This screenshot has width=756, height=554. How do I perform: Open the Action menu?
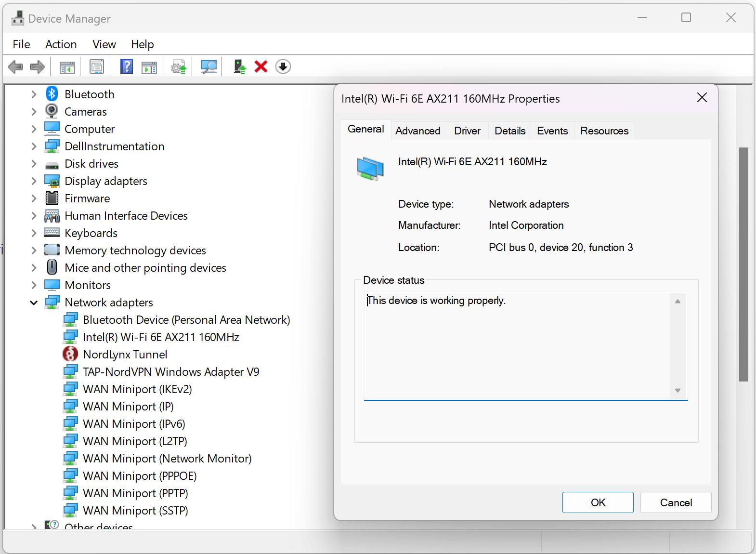click(61, 44)
